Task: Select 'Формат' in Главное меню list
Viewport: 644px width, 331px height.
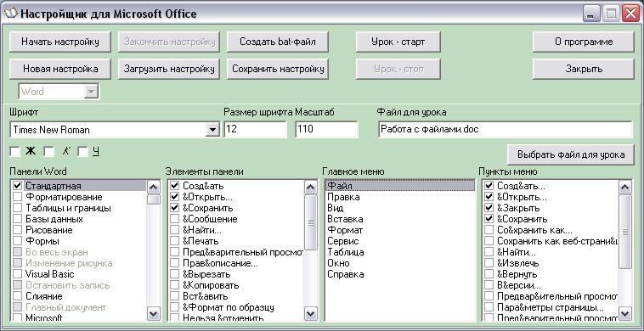Action: pos(400,230)
